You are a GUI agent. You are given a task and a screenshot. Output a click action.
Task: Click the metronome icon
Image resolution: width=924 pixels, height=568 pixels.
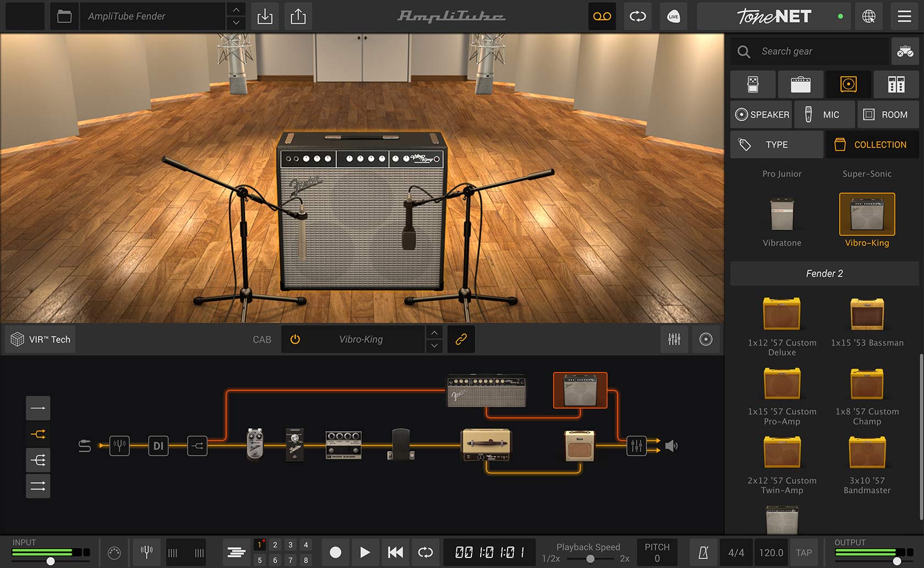(x=703, y=553)
